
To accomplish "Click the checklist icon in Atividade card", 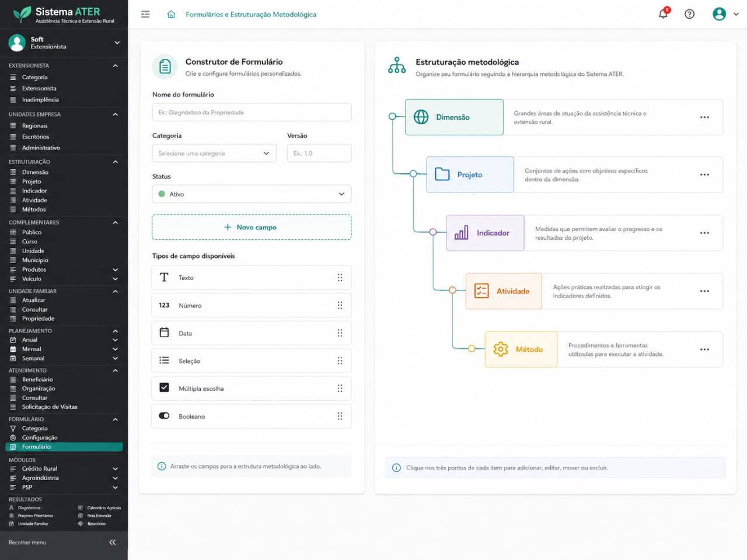I will coord(481,290).
